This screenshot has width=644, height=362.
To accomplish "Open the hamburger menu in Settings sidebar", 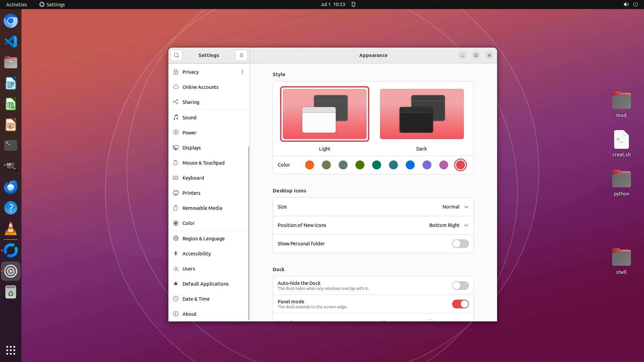I will 241,55.
